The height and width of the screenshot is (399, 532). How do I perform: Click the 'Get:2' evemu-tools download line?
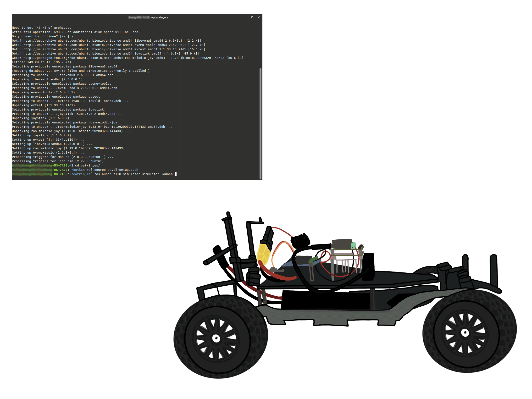pos(108,45)
